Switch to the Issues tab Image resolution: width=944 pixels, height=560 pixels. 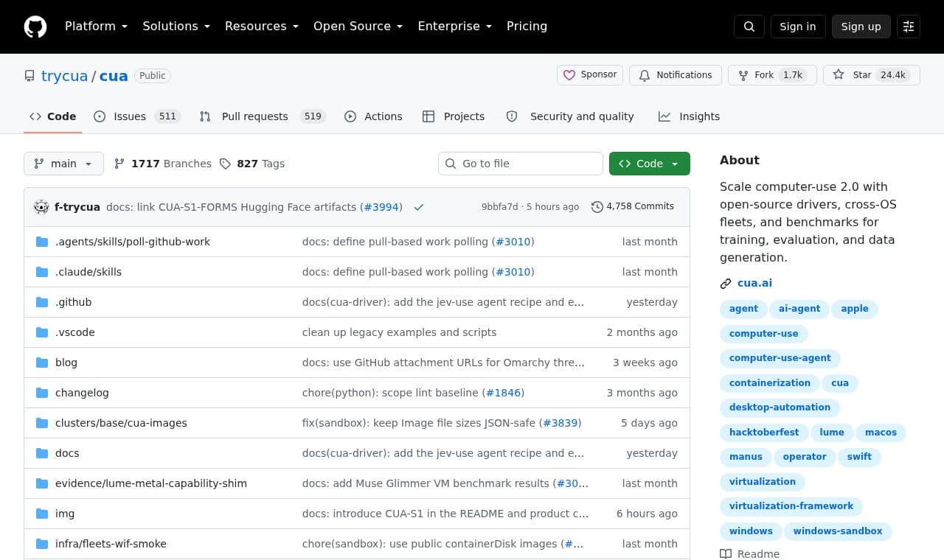[137, 116]
